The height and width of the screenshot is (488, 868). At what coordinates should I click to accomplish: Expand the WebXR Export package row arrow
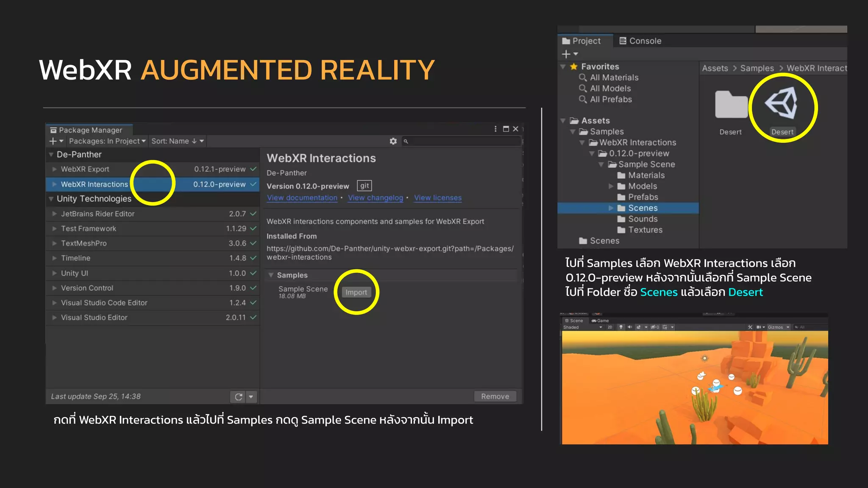[54, 169]
